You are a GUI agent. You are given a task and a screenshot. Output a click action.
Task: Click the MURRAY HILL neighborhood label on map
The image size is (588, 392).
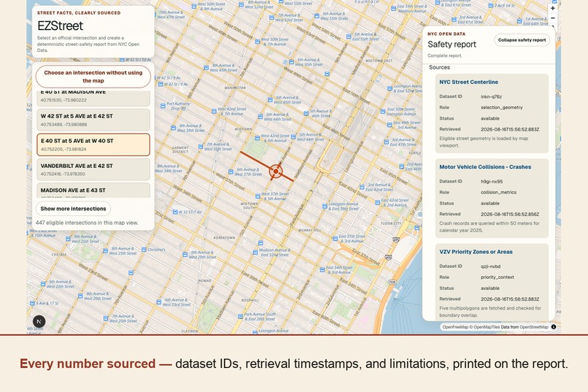pos(310,230)
